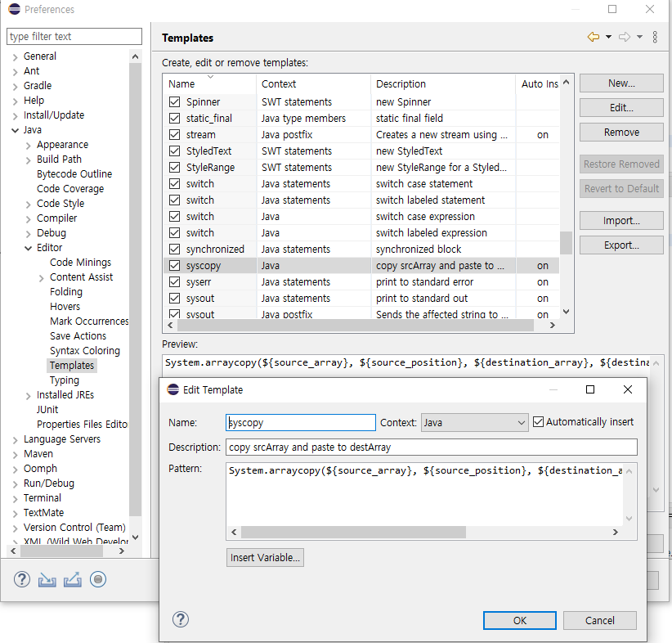Viewport: 672px width, 643px height.
Task: Select the sysout Java statements row
Action: [x=361, y=298]
